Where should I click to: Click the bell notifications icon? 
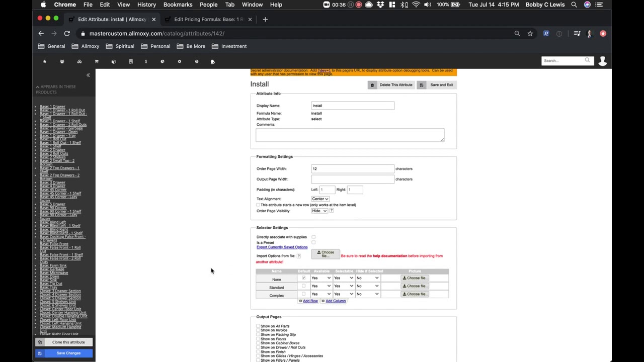(213, 62)
